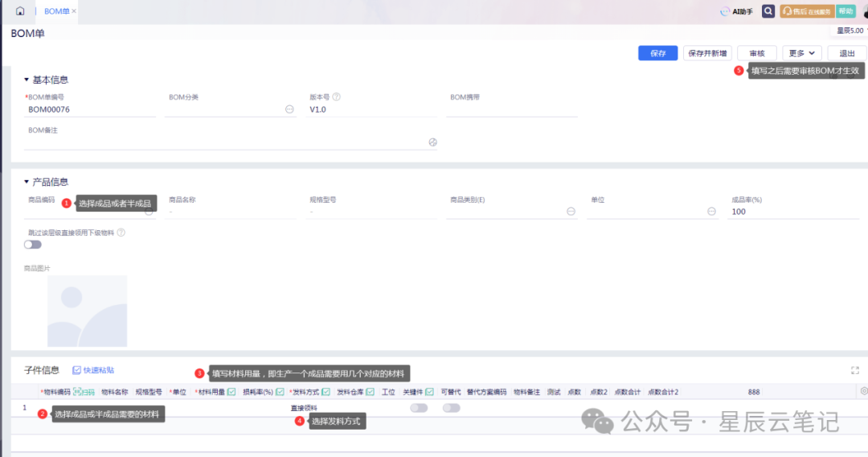Screen dimensions: 868x457
Task: Click the 扫码 scan icon in 物料编码 column
Action: pos(84,392)
